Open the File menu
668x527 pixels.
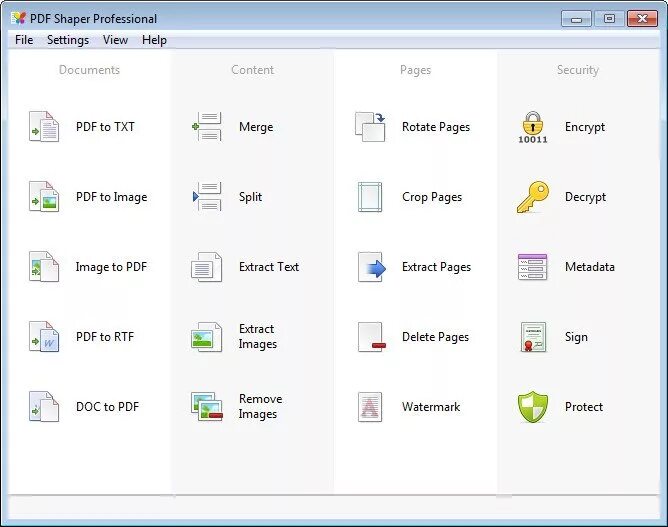click(x=24, y=40)
